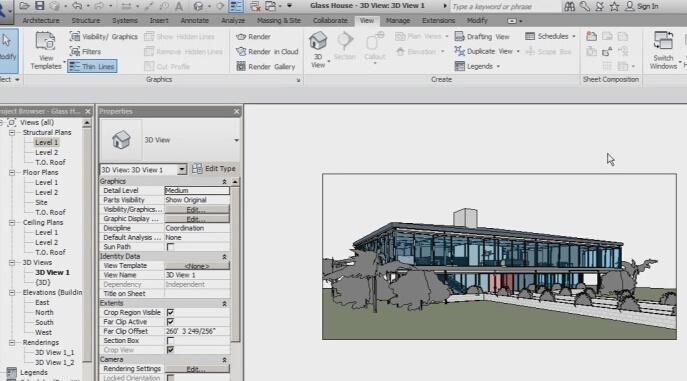687x381 pixels.
Task: Click Cut Profile tool
Action: (167, 67)
